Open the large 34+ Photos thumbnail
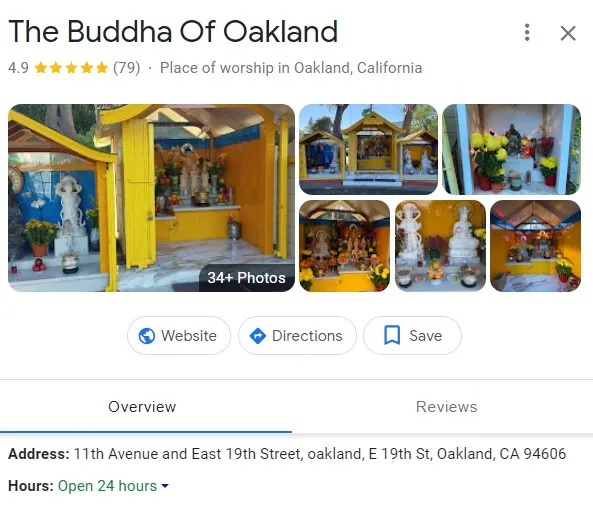The height and width of the screenshot is (511, 593). 151,198
